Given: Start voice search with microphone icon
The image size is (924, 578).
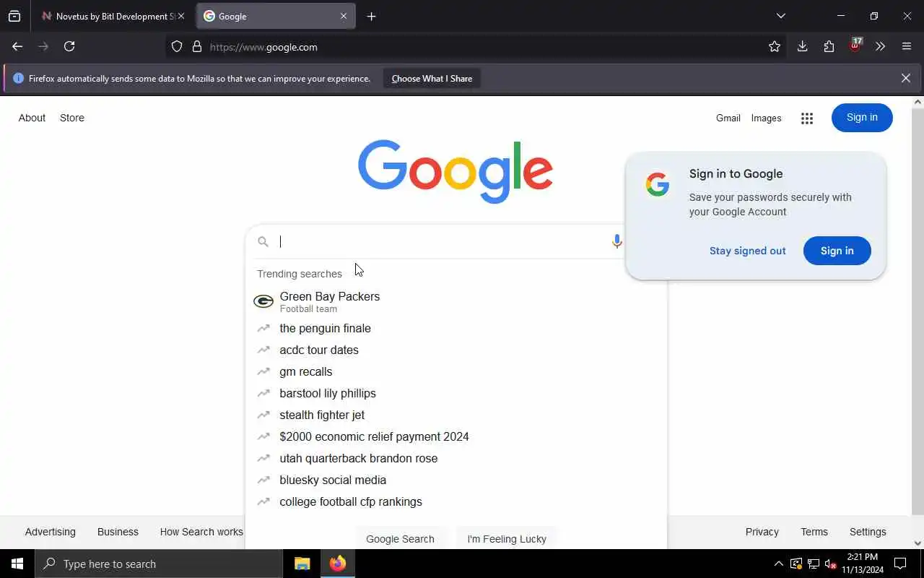Looking at the screenshot, I should 616,241.
